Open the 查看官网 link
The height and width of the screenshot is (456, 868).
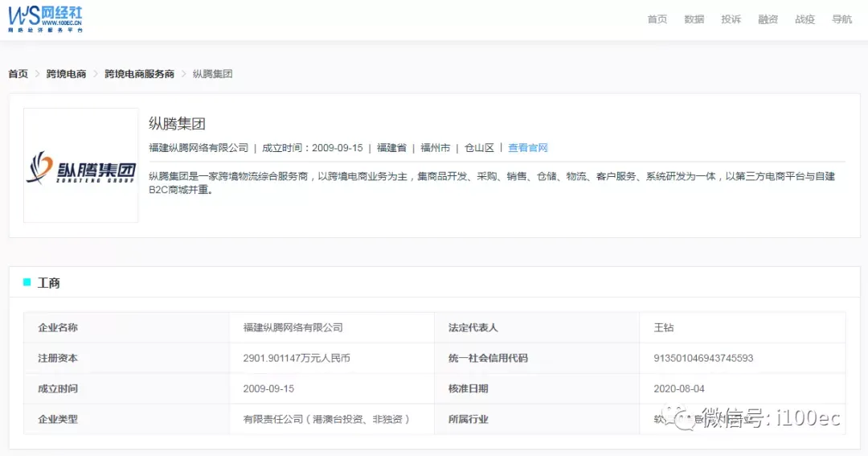pos(528,148)
